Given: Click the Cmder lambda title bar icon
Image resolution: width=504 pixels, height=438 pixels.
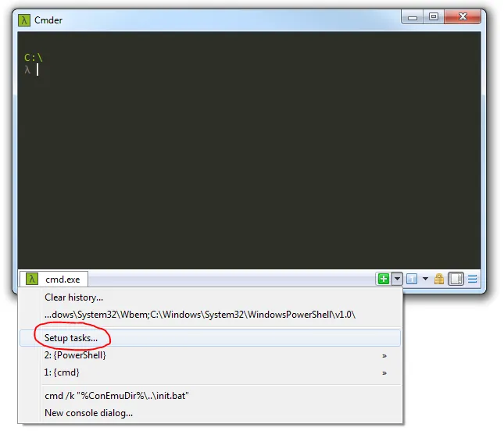Looking at the screenshot, I should coord(24,20).
